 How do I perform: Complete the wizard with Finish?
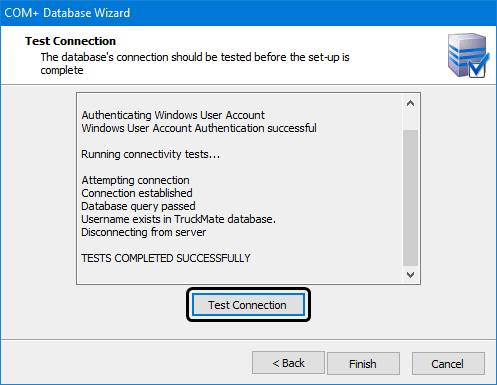pyautogui.click(x=363, y=364)
